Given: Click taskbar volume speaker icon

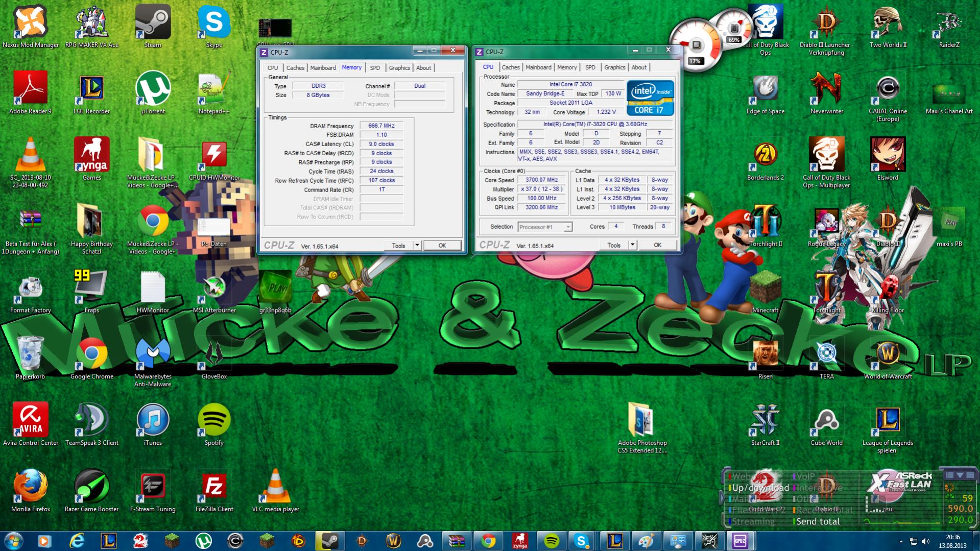Looking at the screenshot, I should [x=926, y=541].
